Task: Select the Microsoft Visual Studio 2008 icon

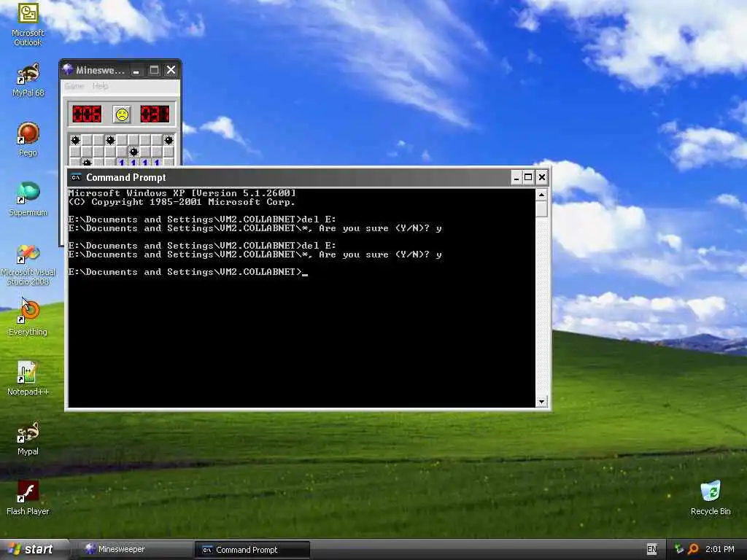Action: [x=28, y=265]
